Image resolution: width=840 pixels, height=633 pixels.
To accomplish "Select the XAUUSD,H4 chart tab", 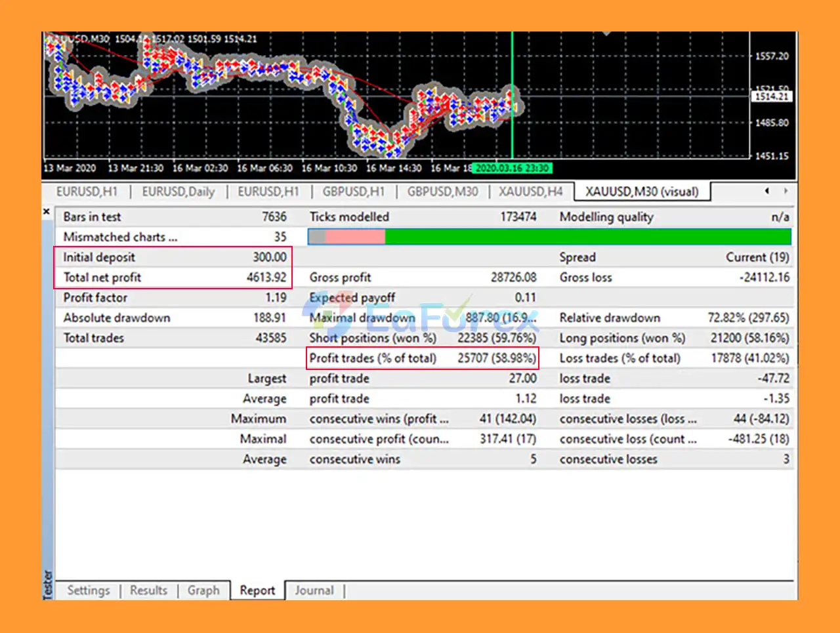I will (x=531, y=191).
